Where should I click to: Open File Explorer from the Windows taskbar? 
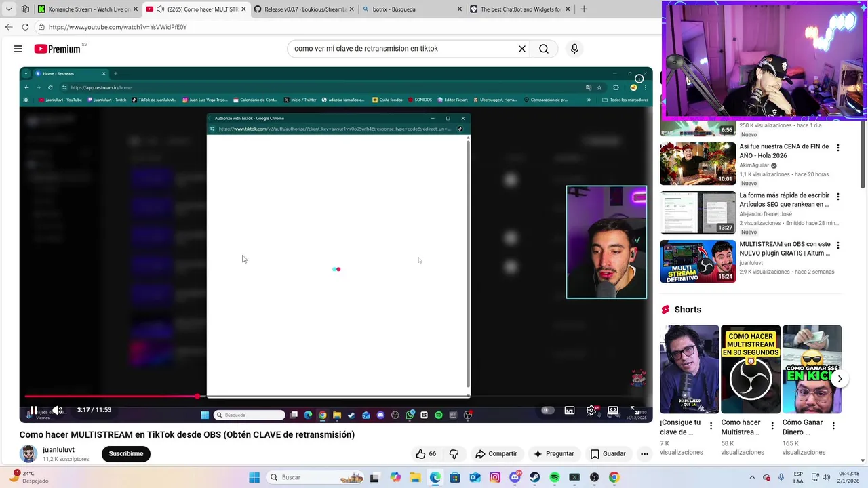(x=415, y=477)
